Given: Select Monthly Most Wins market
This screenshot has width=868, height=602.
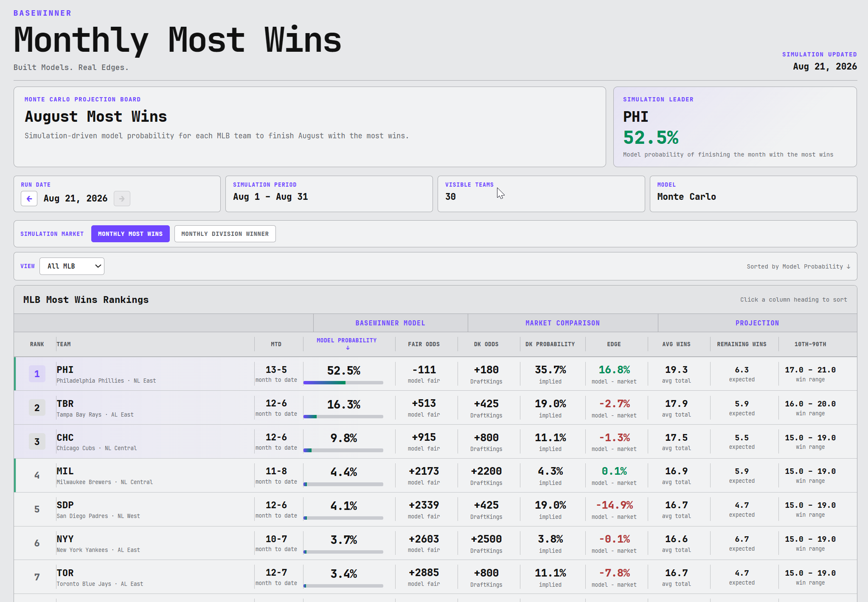Looking at the screenshot, I should [130, 234].
